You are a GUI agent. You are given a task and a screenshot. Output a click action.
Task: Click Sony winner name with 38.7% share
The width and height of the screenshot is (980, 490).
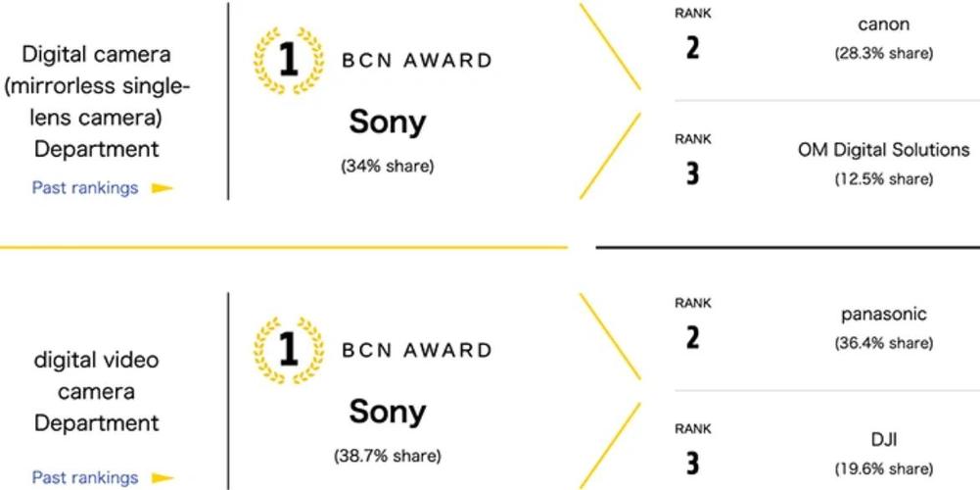coord(388,412)
